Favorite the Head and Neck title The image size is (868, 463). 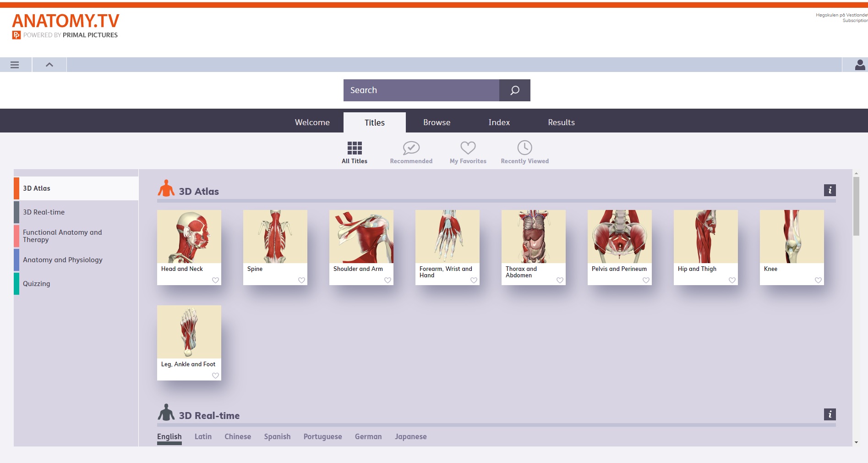(215, 280)
